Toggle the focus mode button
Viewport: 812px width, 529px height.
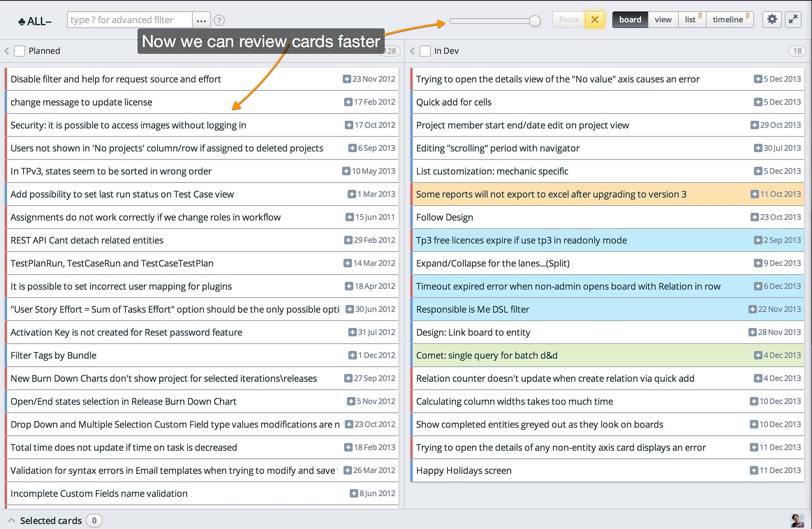569,19
